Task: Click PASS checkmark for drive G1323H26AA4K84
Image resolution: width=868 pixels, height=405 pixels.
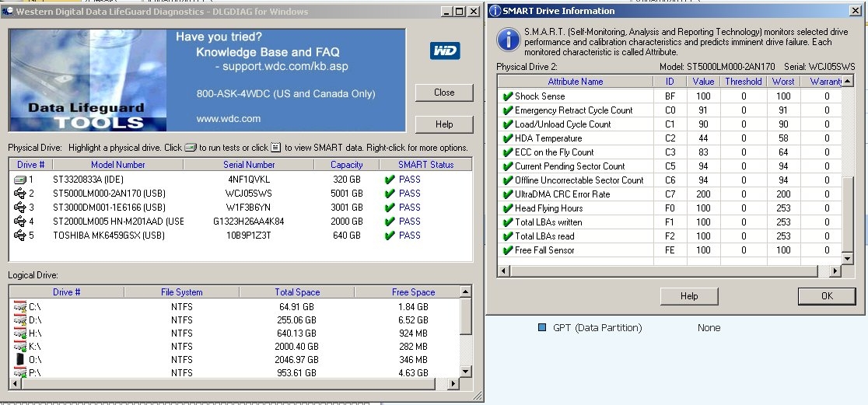Action: click(390, 222)
